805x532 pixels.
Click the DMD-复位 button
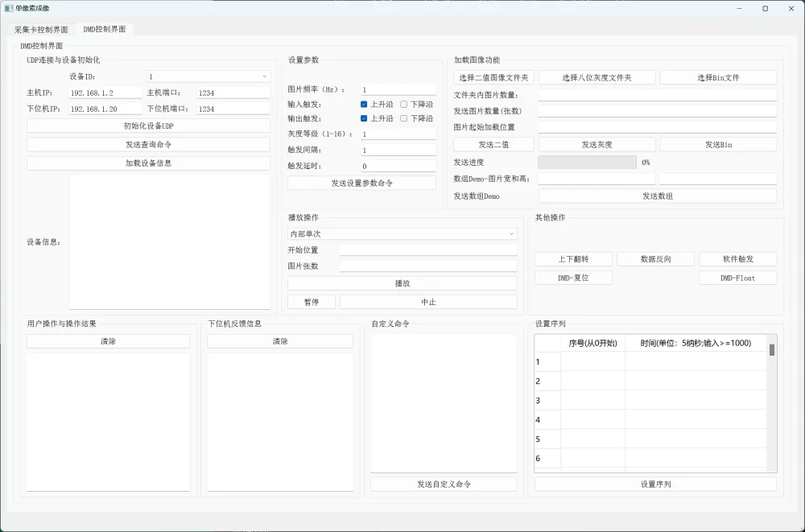point(573,278)
